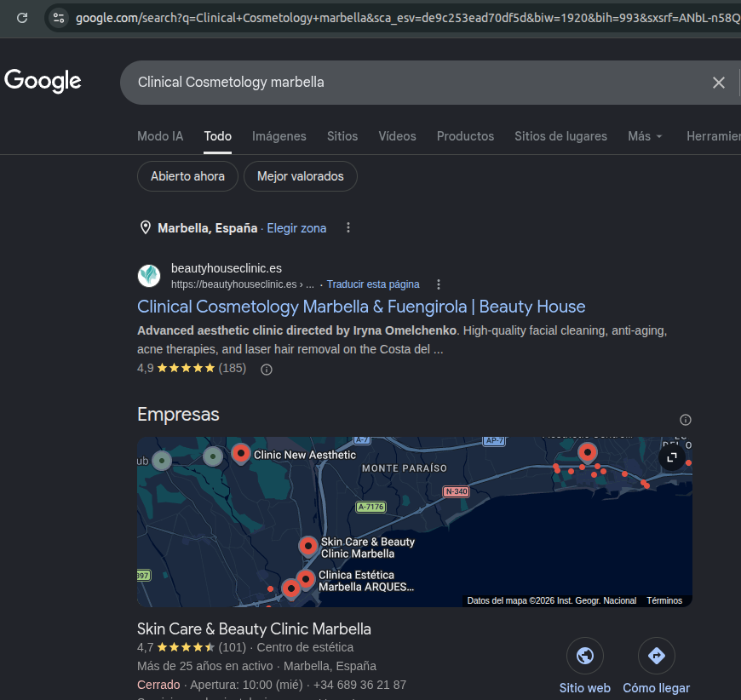
Task: Open site information icon in address bar
Action: 59,18
